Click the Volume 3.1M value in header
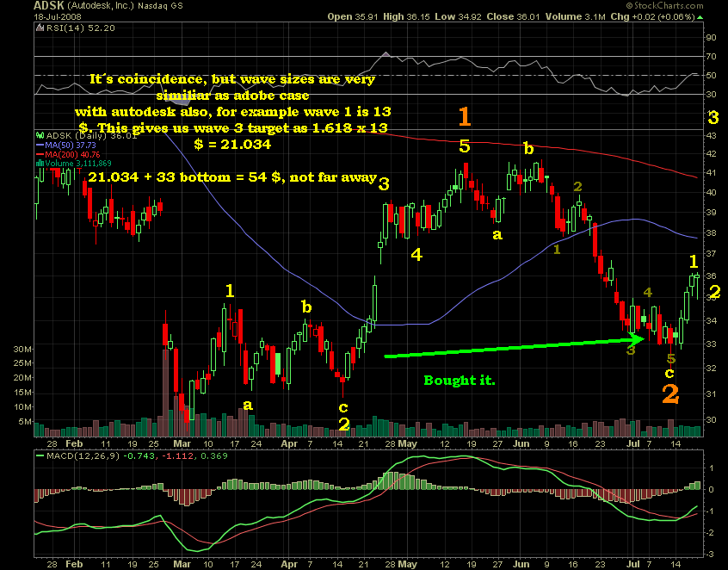Viewport: 728px width, 570px height. point(575,16)
